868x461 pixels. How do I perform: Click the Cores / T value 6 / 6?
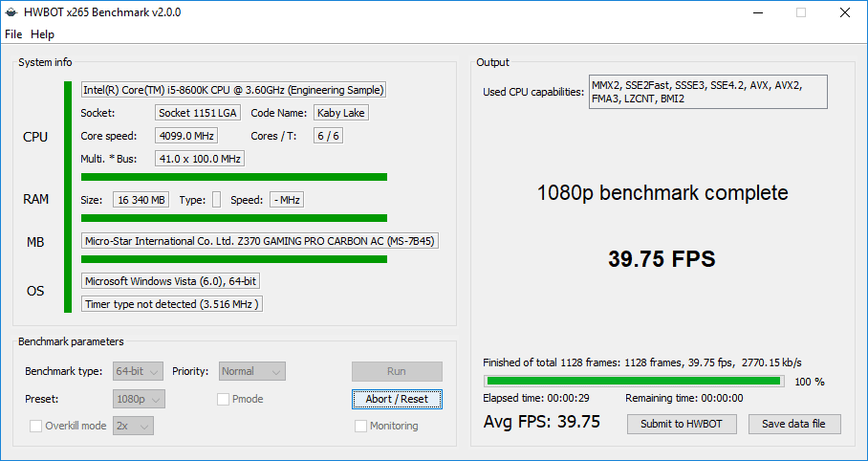click(x=328, y=136)
